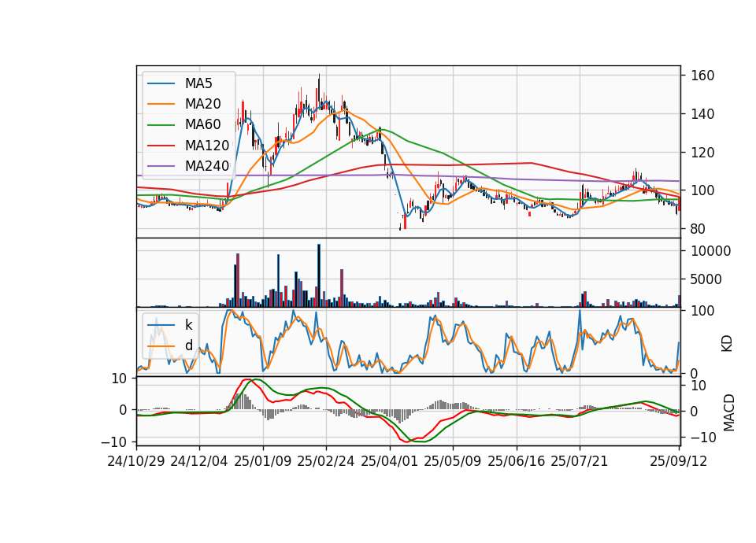Screen dimensions: 756x543
Task: Click the 25/01/09 date axis label
Action: 263,461
